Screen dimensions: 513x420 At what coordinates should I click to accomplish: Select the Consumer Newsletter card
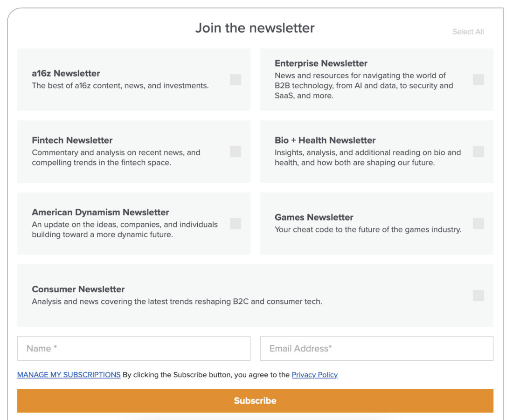[x=233, y=295]
